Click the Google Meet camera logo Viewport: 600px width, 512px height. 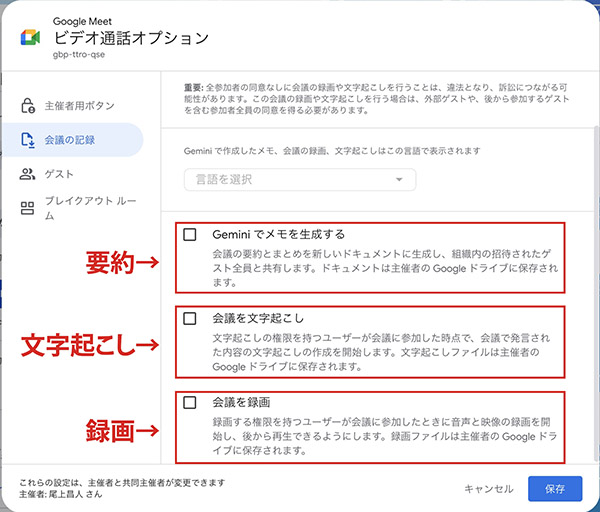coord(30,38)
